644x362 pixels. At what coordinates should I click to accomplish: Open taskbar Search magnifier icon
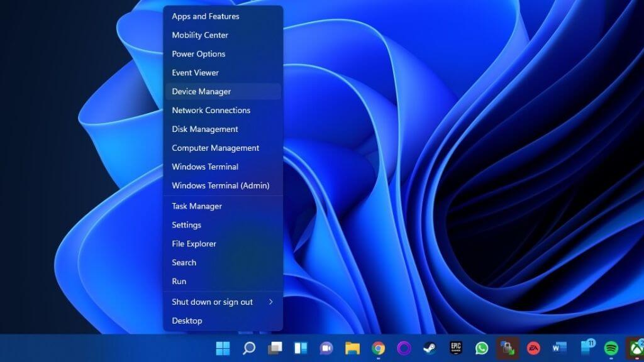(249, 348)
